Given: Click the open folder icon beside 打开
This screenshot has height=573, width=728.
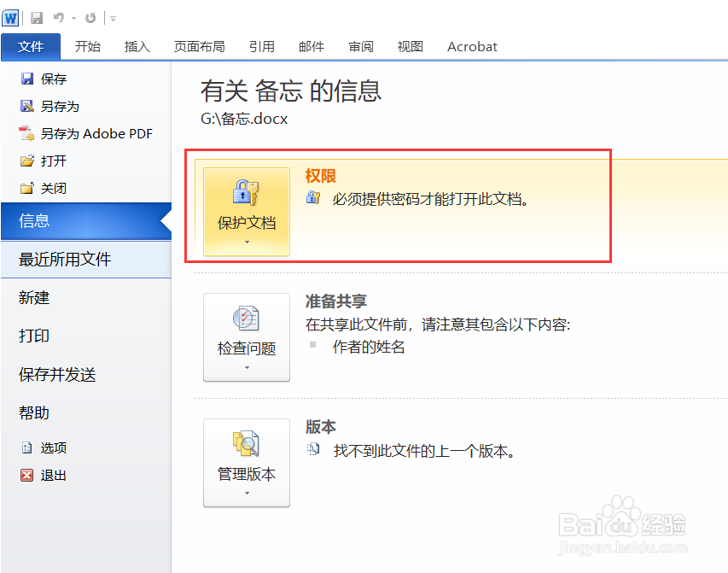Looking at the screenshot, I should coord(27,161).
